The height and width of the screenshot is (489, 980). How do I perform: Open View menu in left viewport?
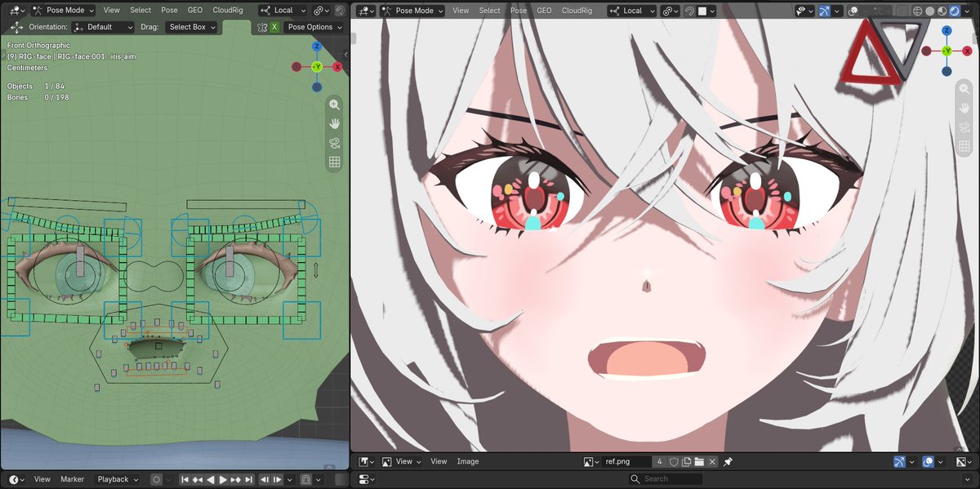tap(112, 11)
